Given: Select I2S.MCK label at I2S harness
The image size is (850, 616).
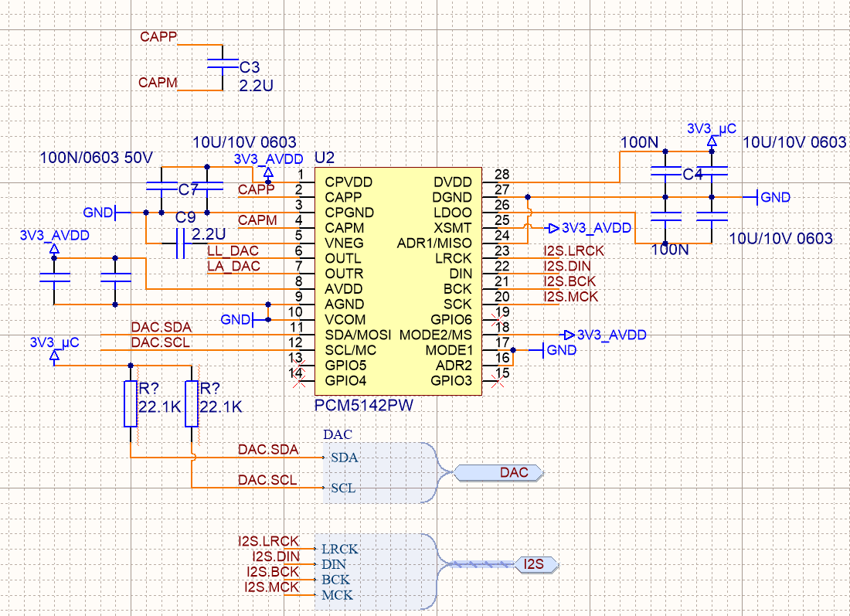Looking at the screenshot, I should click(x=271, y=587).
